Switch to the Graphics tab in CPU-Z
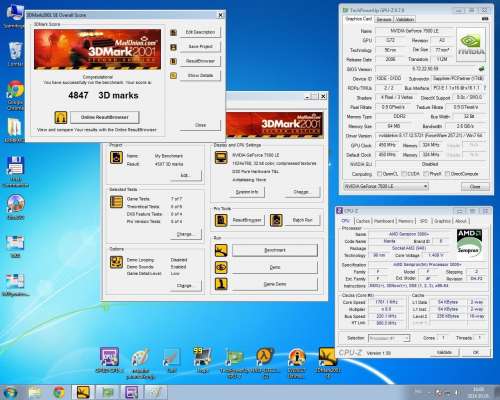This screenshot has width=500, height=400. click(x=442, y=221)
